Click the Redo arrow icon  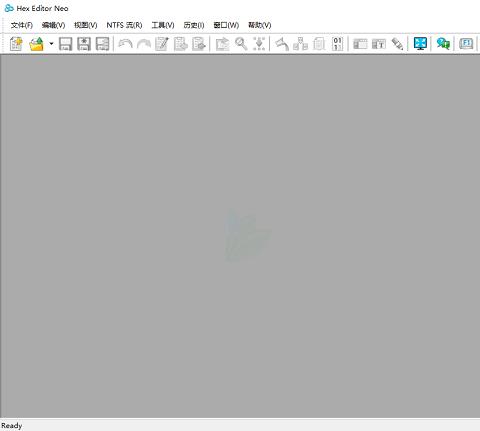144,44
